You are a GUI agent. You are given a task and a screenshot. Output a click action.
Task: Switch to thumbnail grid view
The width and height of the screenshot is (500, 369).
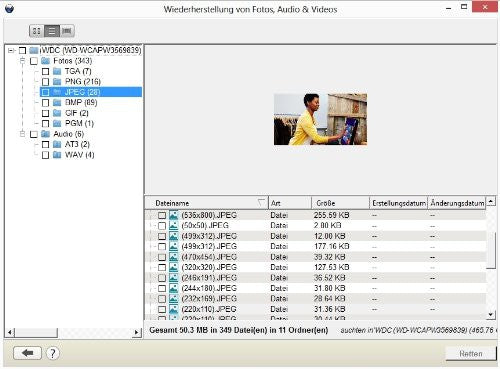(36, 31)
